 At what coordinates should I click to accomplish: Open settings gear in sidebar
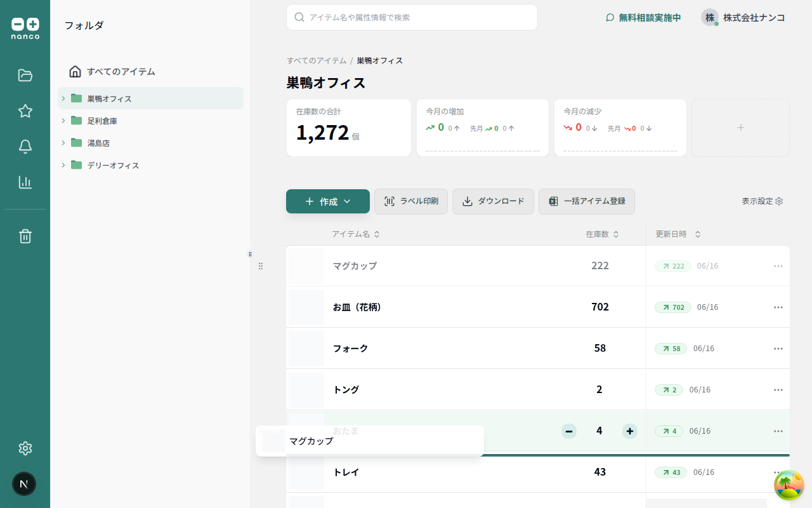click(x=25, y=448)
